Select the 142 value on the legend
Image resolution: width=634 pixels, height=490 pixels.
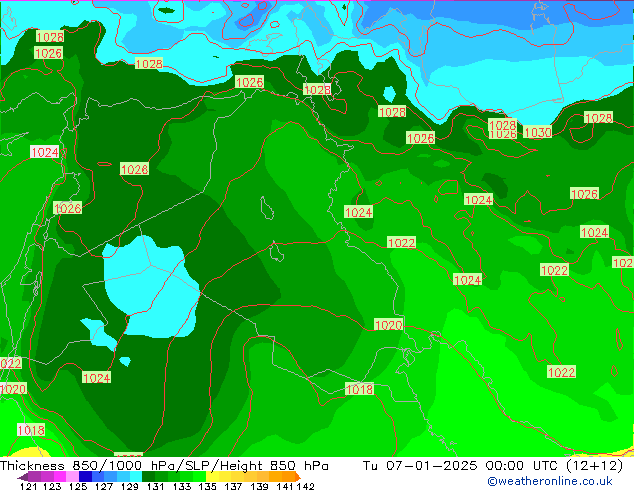(x=305, y=486)
